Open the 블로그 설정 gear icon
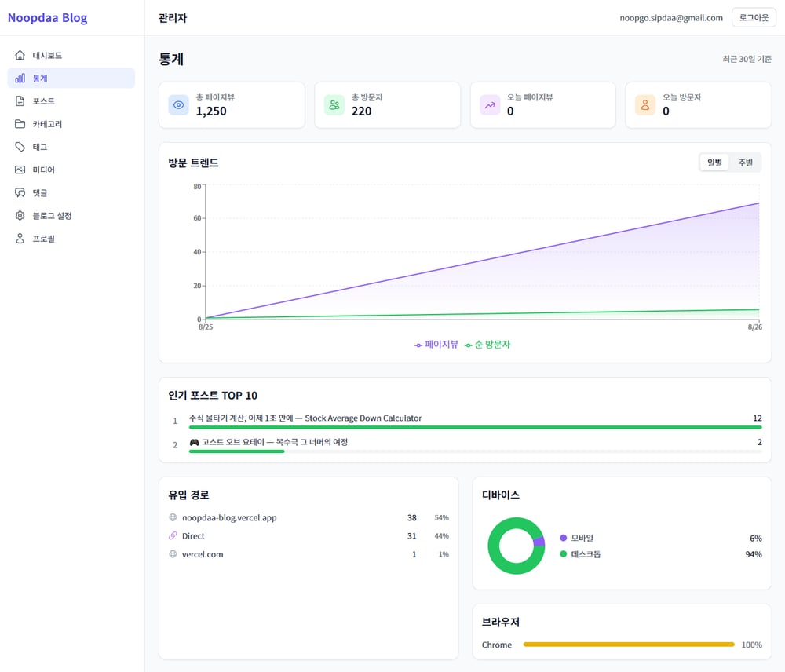Viewport: 785px width, 672px height. [x=20, y=215]
